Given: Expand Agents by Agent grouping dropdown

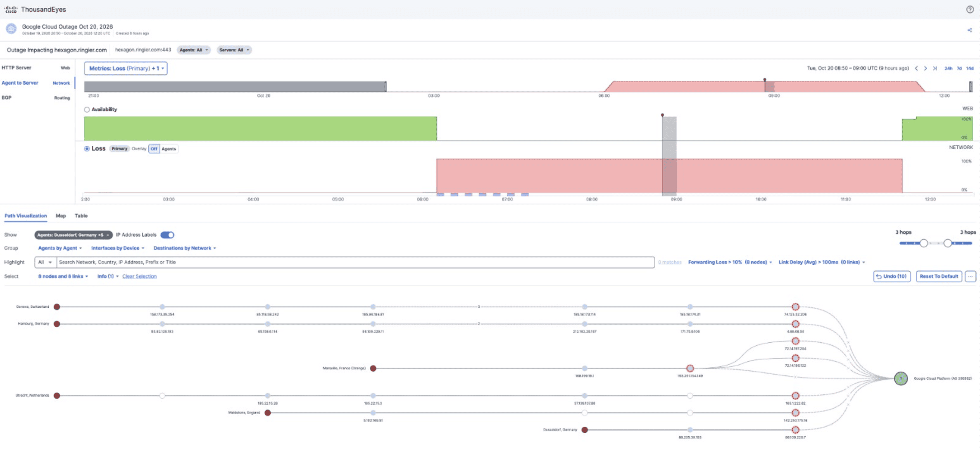Looking at the screenshot, I should click(x=60, y=248).
